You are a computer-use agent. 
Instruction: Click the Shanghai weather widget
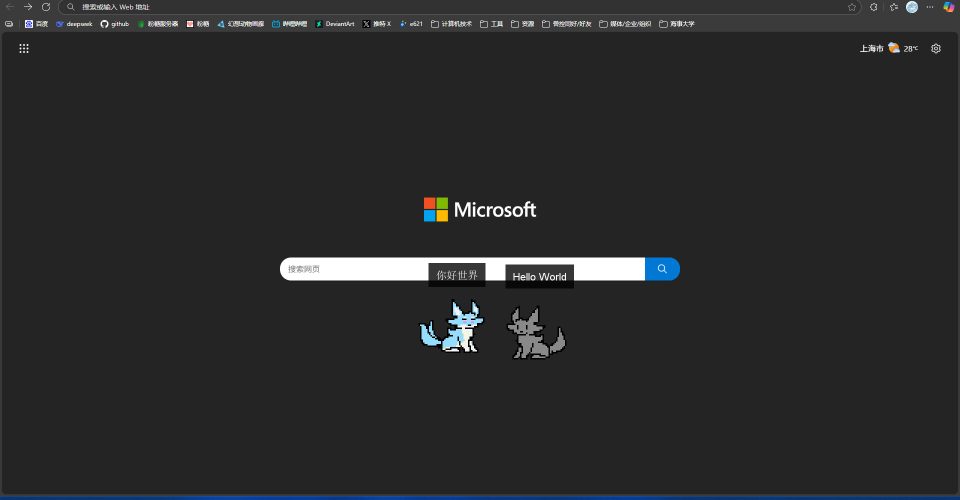[x=888, y=48]
